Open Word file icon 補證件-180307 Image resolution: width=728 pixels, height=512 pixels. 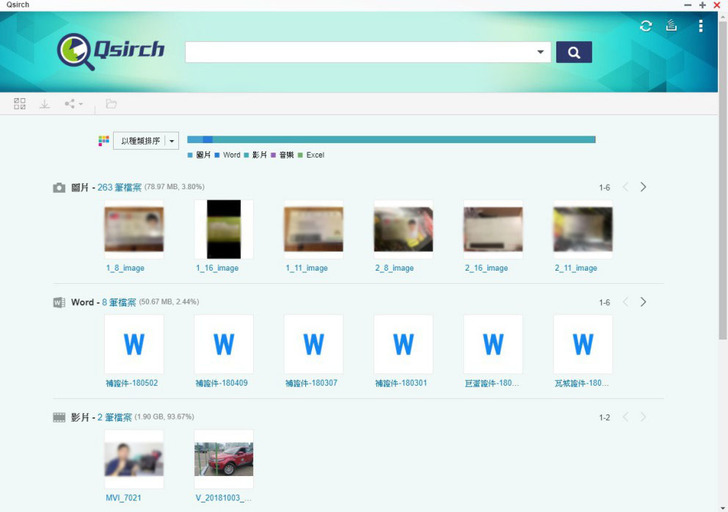(x=313, y=344)
